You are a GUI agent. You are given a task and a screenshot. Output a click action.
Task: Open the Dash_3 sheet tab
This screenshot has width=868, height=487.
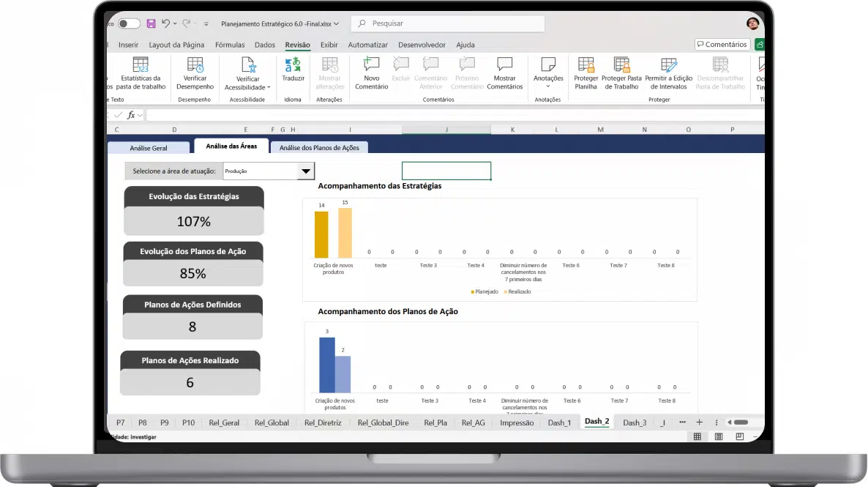[635, 423]
